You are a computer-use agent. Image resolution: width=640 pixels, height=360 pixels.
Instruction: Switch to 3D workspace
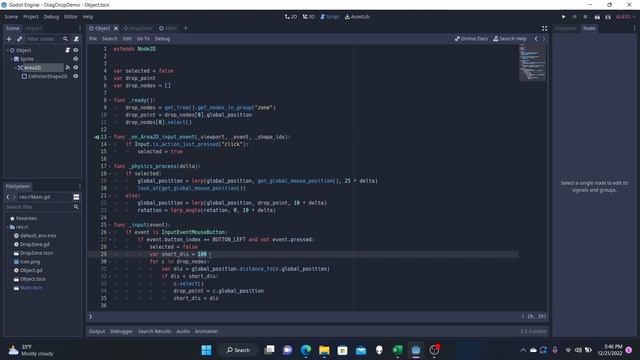point(309,17)
